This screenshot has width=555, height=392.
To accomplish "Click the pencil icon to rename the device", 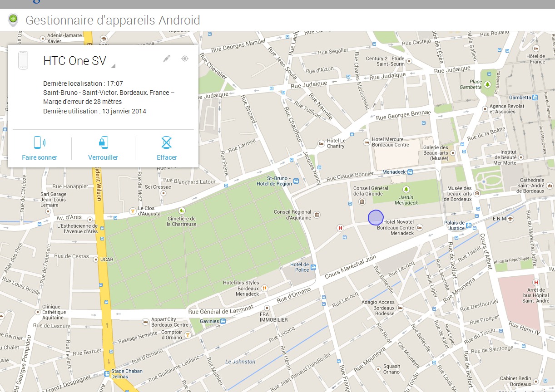I will [x=167, y=59].
